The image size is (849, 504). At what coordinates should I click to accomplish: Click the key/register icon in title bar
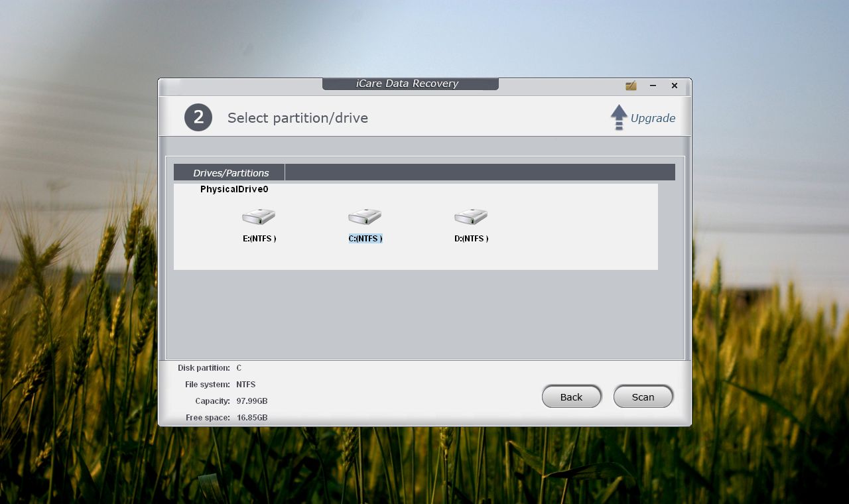click(631, 86)
